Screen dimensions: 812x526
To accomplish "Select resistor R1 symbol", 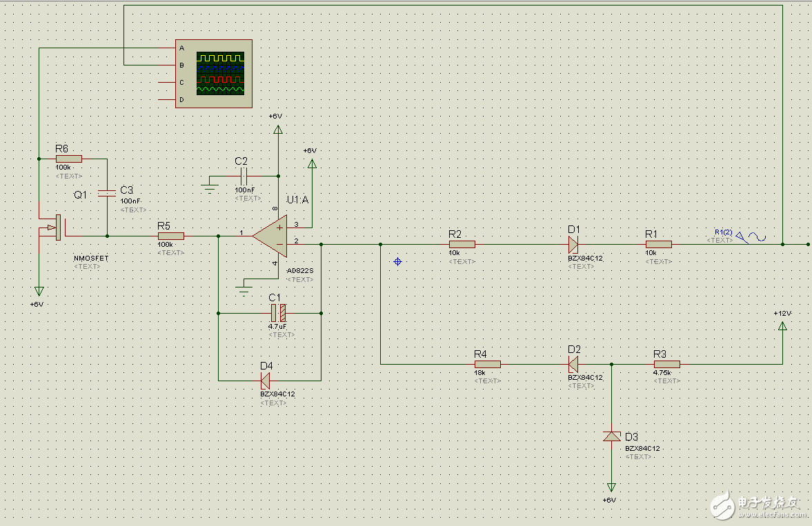I will click(x=659, y=244).
